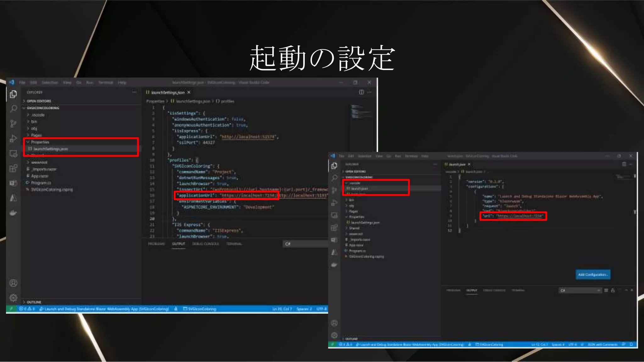Clear output icon in launch.json panel
Screen dimensions: 644x362
pos(606,290)
